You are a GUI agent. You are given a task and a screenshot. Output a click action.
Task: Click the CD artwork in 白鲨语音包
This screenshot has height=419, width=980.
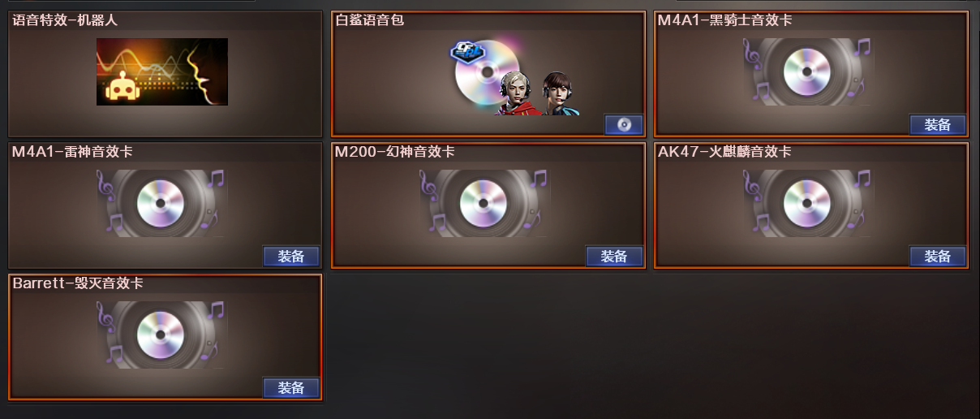click(487, 73)
